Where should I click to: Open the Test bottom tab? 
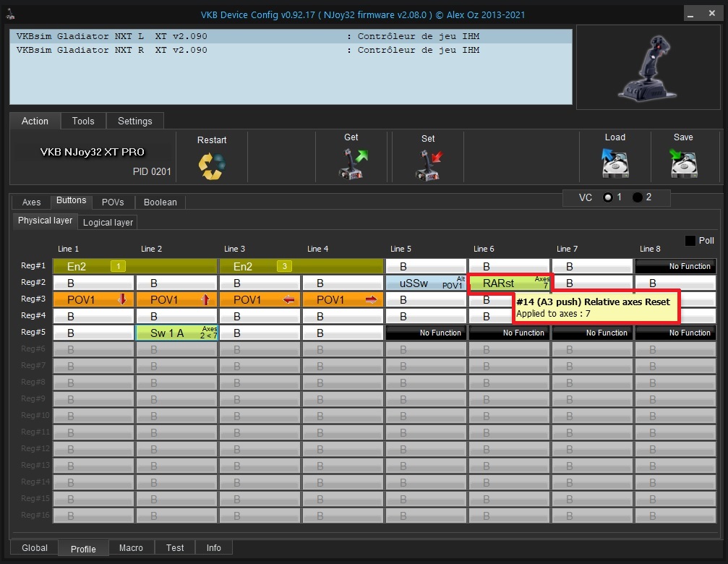click(175, 548)
